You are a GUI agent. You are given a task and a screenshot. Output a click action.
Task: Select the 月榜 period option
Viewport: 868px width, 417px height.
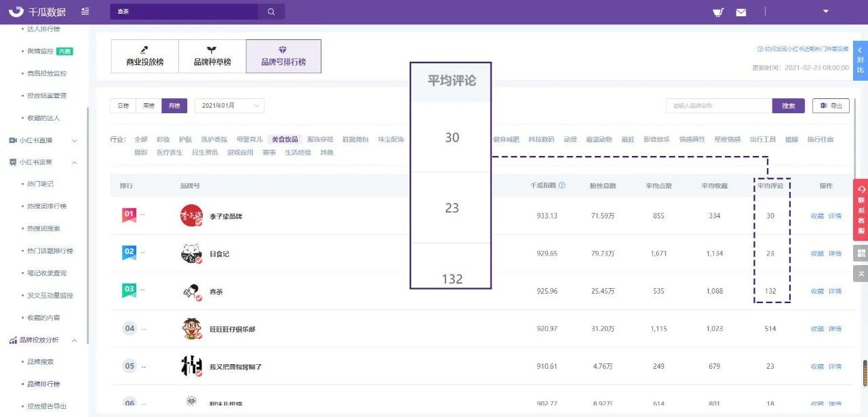(x=174, y=106)
